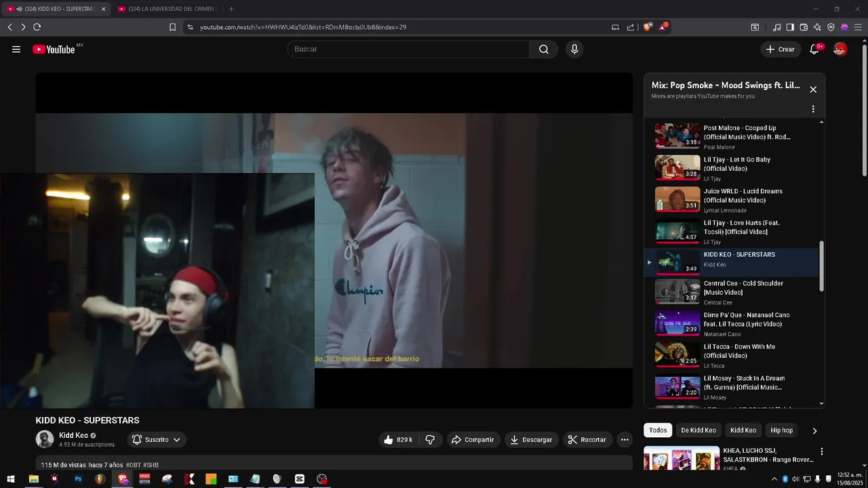Select the De Kidd Keo filter chip
The image size is (868, 488).
pyautogui.click(x=698, y=430)
